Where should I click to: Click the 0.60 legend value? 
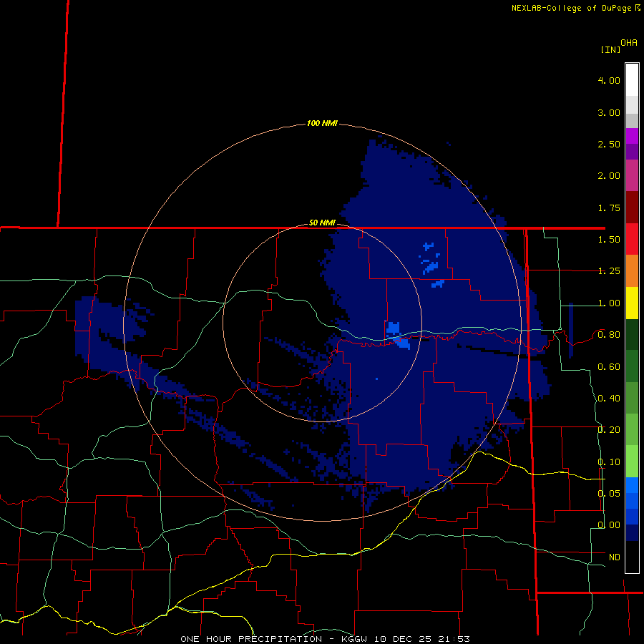(x=609, y=367)
